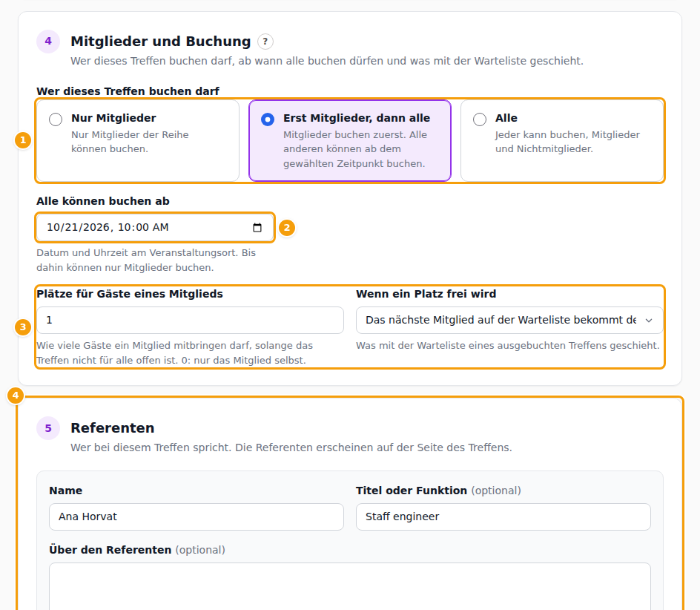Screen dimensions: 700x610
Task: Click the 'Wer bei diesem Treffen spricht' description
Action: tap(291, 447)
